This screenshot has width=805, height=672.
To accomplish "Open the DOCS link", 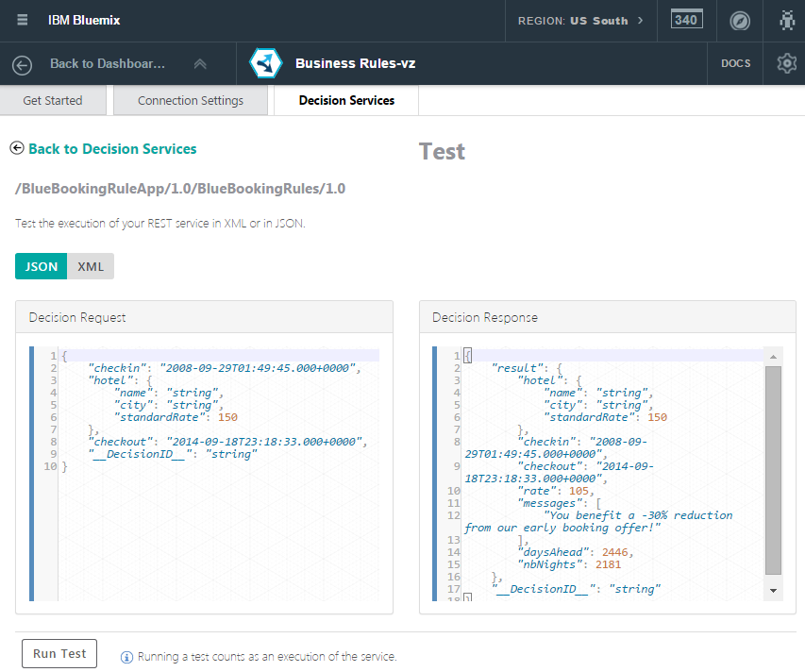I will [736, 63].
